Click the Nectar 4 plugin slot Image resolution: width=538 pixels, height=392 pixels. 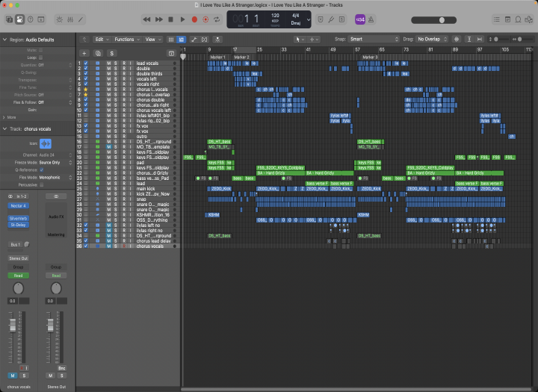[x=18, y=205]
